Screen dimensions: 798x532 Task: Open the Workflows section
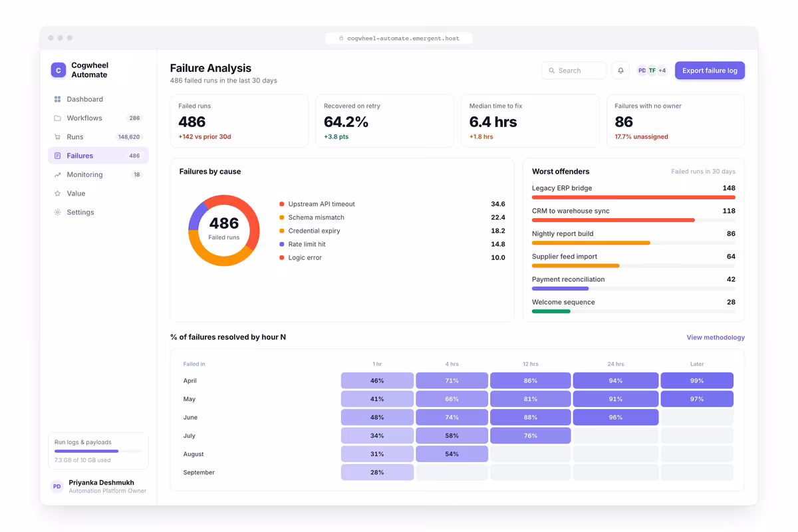(98, 118)
